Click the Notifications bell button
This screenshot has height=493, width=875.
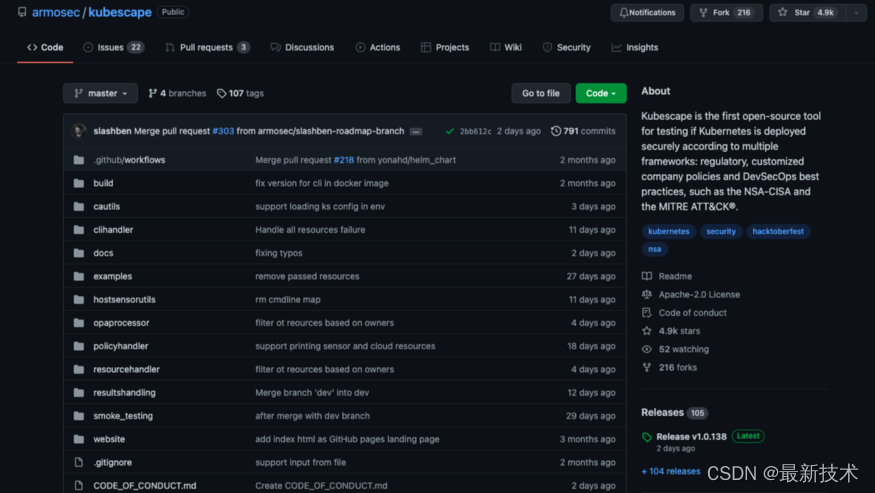point(647,12)
